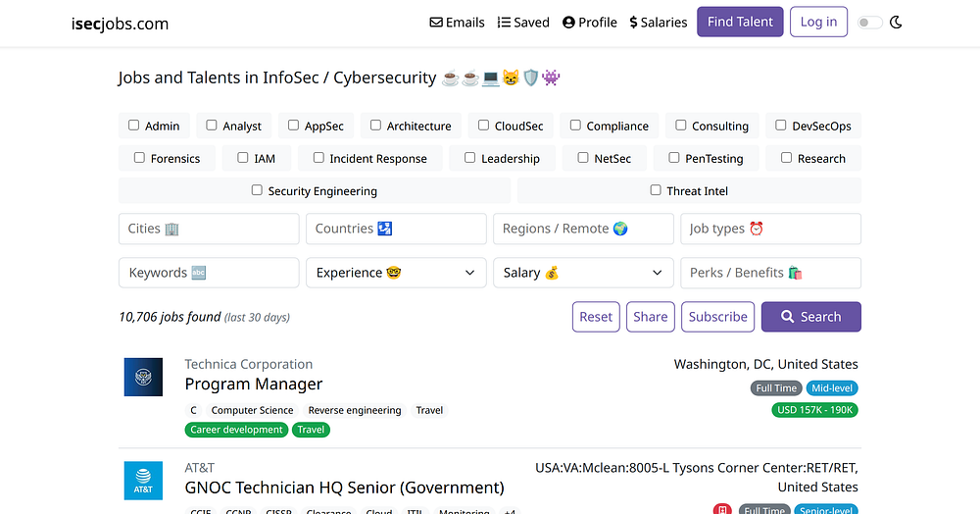
Task: View Salaries via dollar icon
Action: tap(634, 23)
